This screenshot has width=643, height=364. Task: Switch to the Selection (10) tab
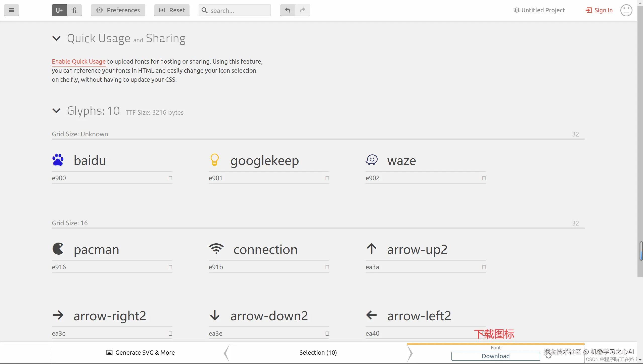coord(318,353)
